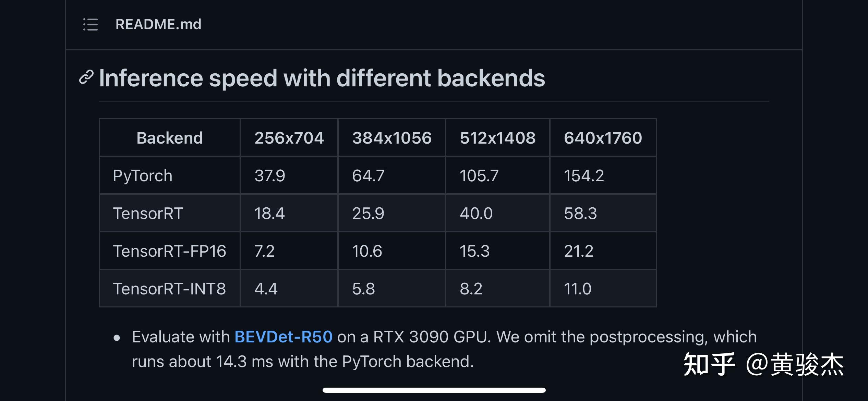Click the Zhihu watermark username
Image resolution: width=868 pixels, height=401 pixels.
(795, 365)
